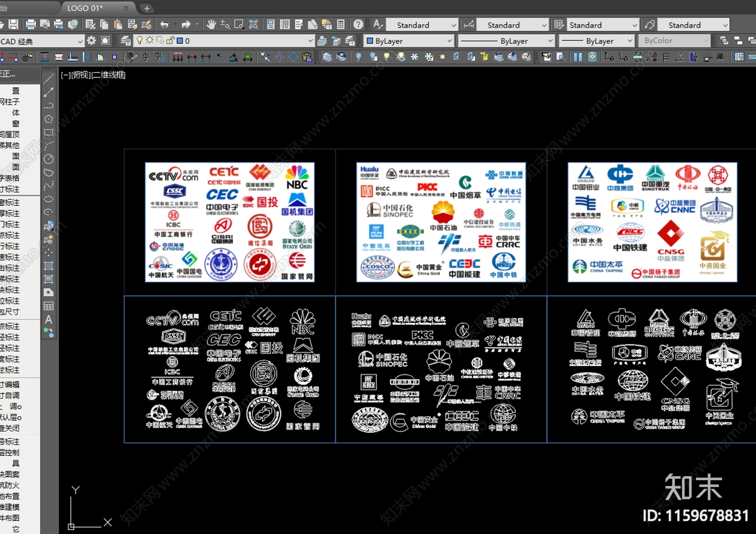Select the Pan hand tool
This screenshot has width=756, height=534.
coord(211,25)
